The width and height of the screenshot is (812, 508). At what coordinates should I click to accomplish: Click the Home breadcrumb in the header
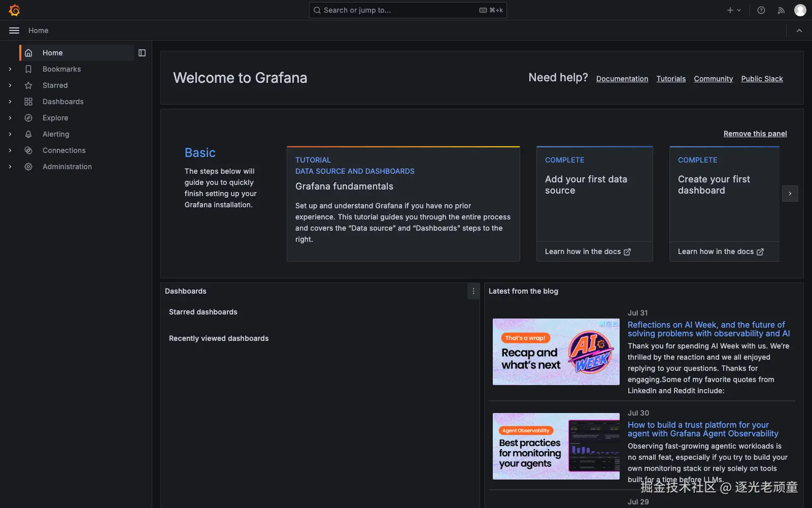pos(39,30)
